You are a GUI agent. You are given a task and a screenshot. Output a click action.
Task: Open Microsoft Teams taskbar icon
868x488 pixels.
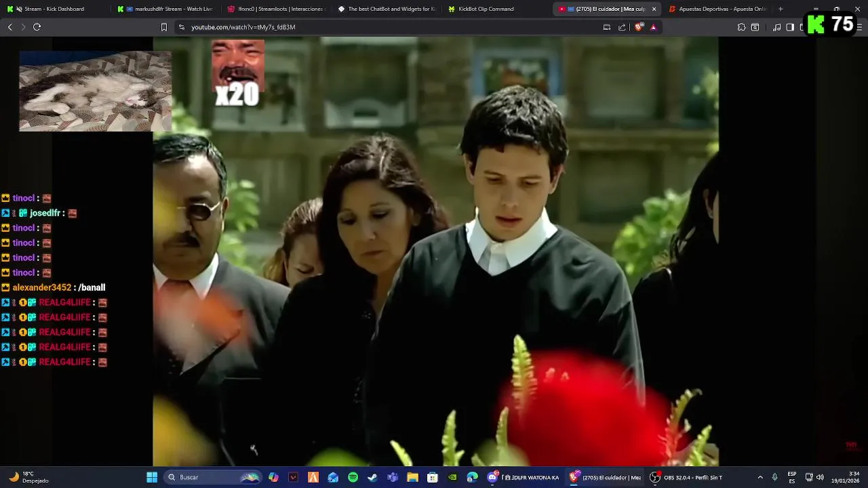pyautogui.click(x=393, y=477)
